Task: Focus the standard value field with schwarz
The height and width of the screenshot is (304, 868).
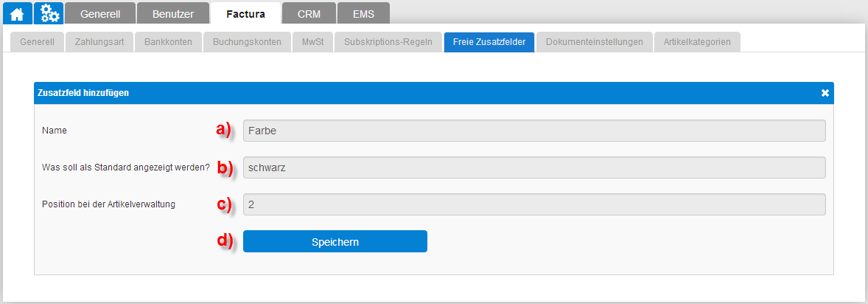Action: [534, 167]
